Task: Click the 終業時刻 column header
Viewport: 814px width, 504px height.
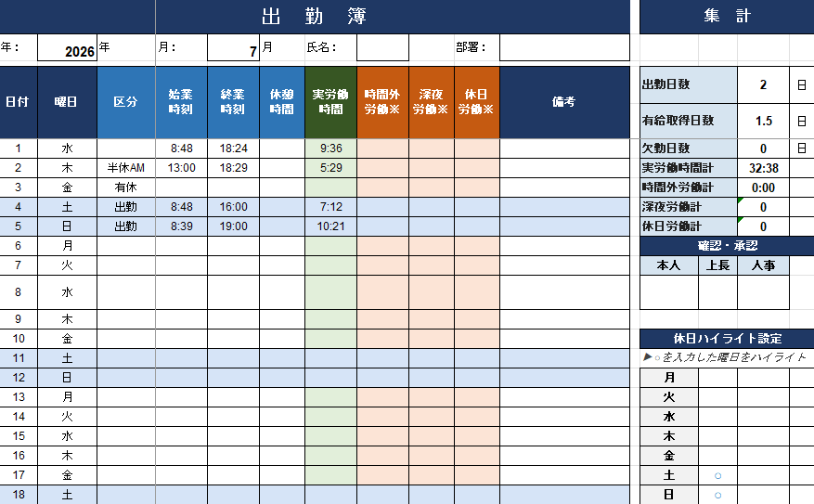Action: (233, 102)
